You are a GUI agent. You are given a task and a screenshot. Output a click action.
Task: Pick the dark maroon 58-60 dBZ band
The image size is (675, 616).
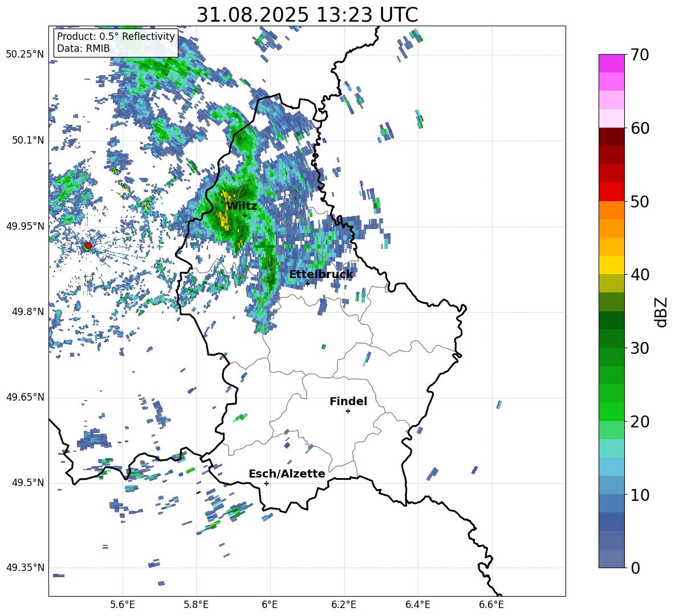point(611,137)
